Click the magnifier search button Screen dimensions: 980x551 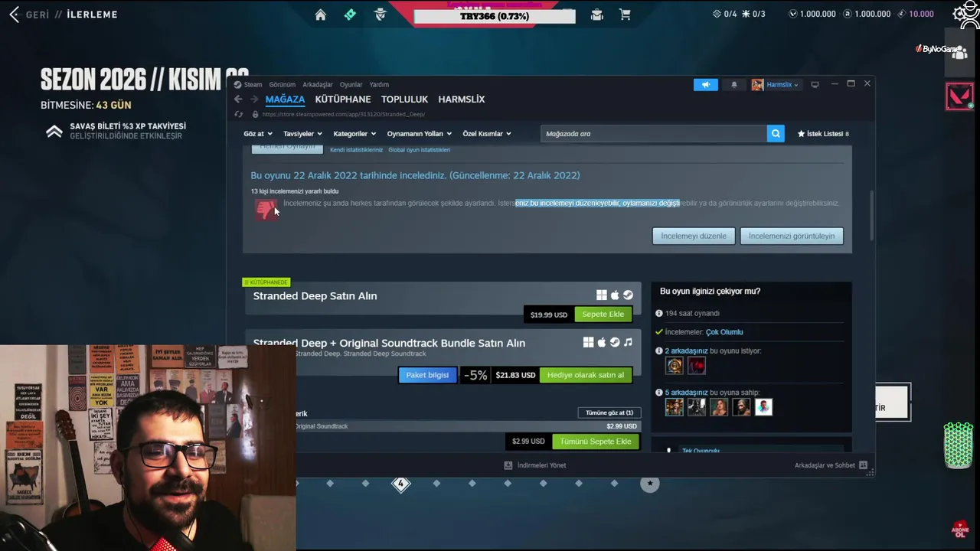(x=776, y=134)
